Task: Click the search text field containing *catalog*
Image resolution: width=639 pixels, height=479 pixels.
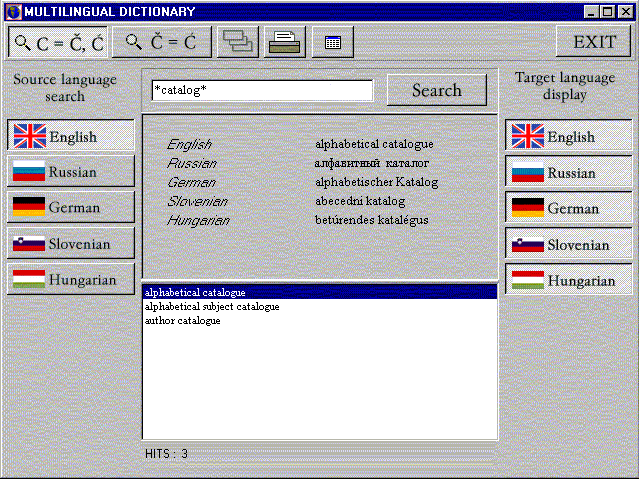Action: (261, 91)
